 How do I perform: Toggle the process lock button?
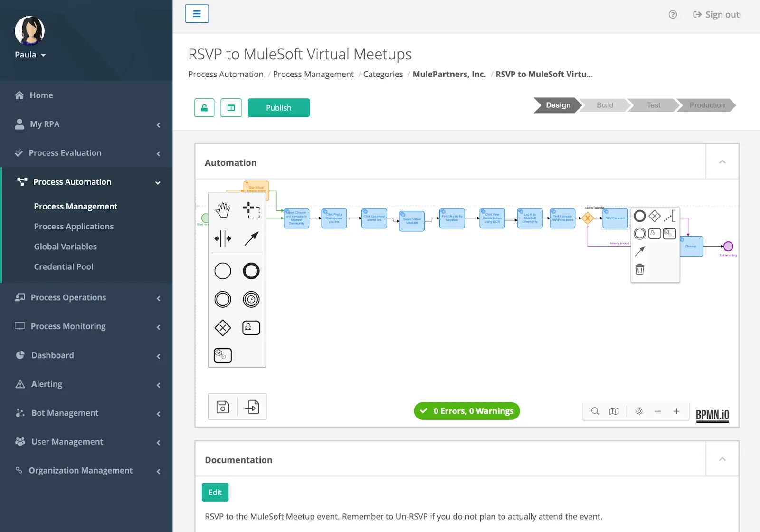click(204, 108)
